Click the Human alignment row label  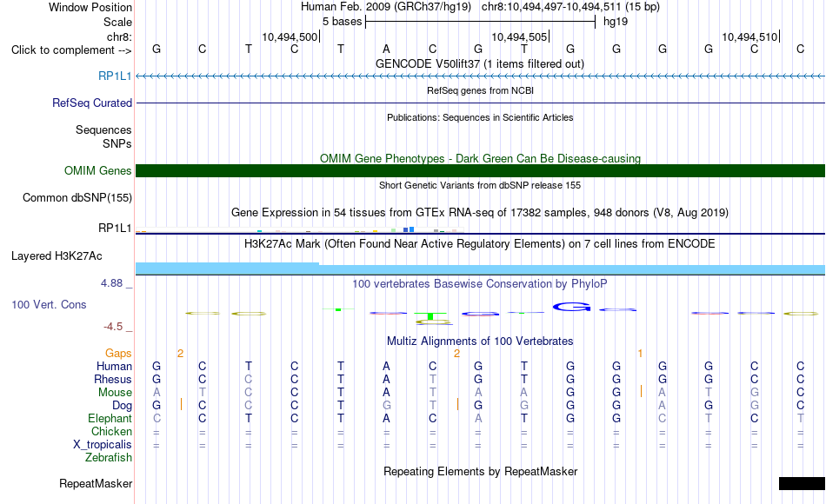click(x=114, y=367)
